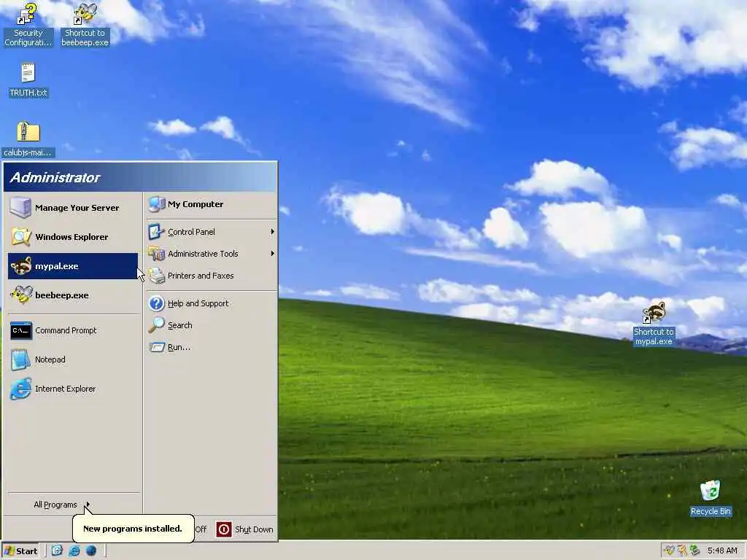Click the 5:48 AM taskbar clock

click(722, 551)
